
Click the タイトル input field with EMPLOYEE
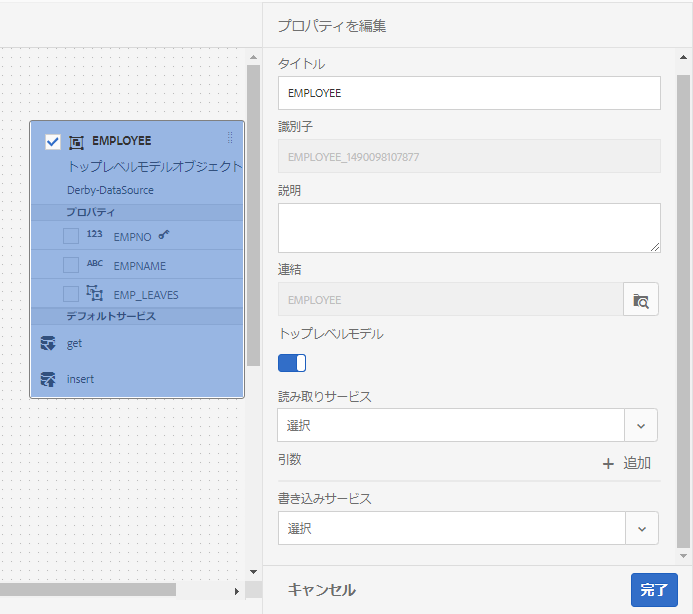469,93
